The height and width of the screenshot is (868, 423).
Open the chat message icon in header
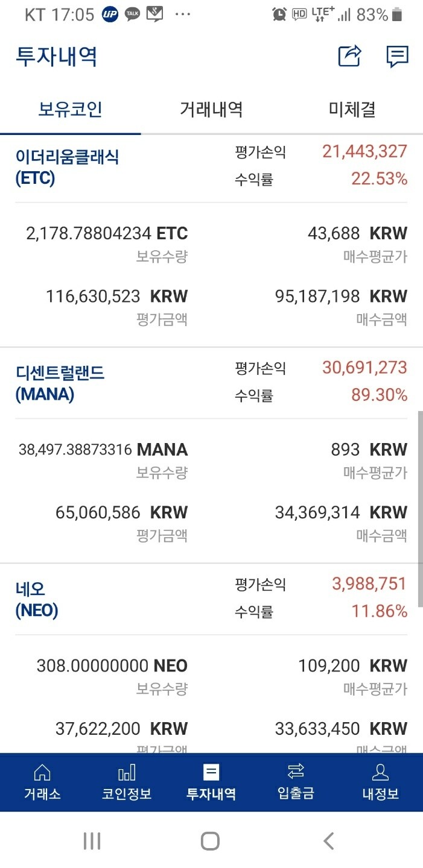pyautogui.click(x=397, y=57)
